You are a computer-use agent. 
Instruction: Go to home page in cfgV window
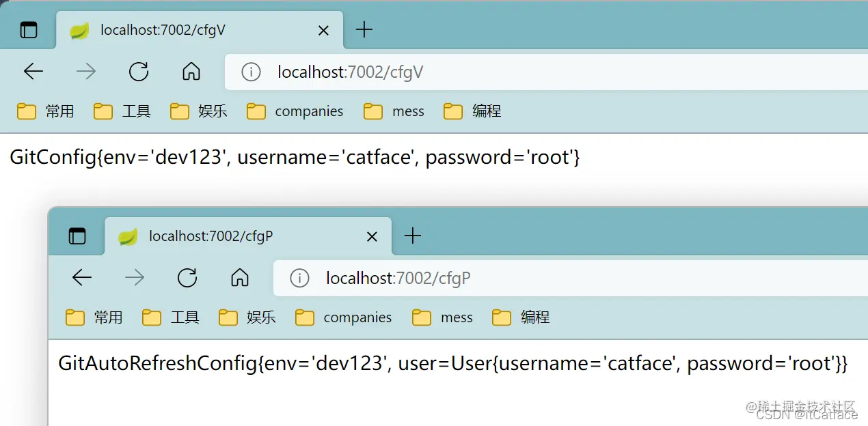[x=191, y=71]
